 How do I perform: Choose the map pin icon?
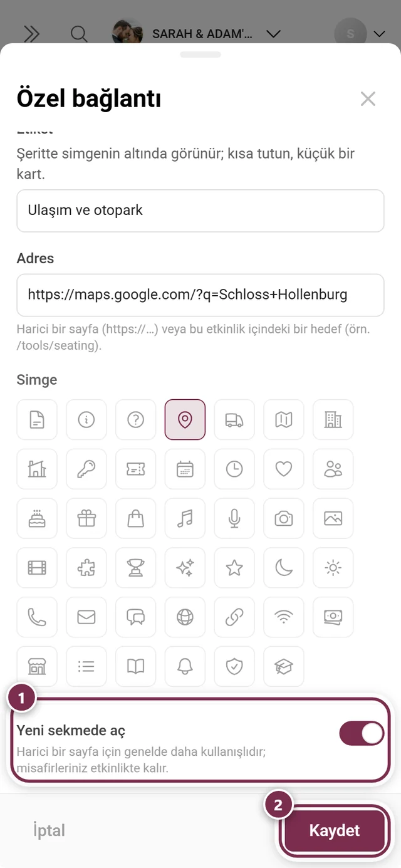click(185, 420)
